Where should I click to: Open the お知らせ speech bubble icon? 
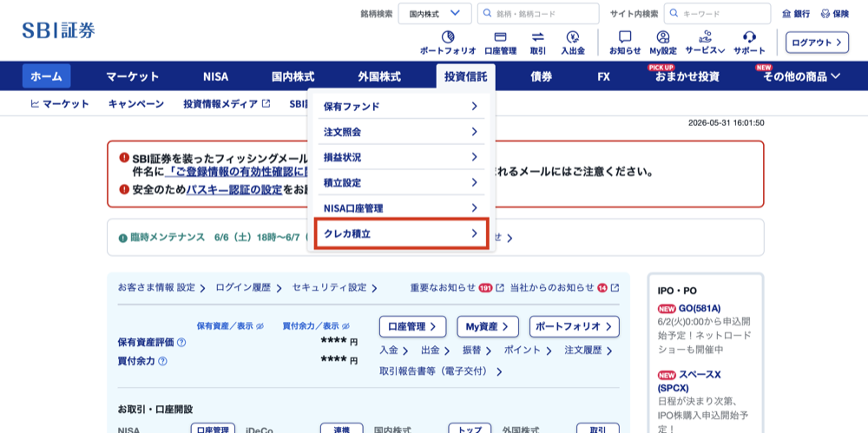pos(625,37)
